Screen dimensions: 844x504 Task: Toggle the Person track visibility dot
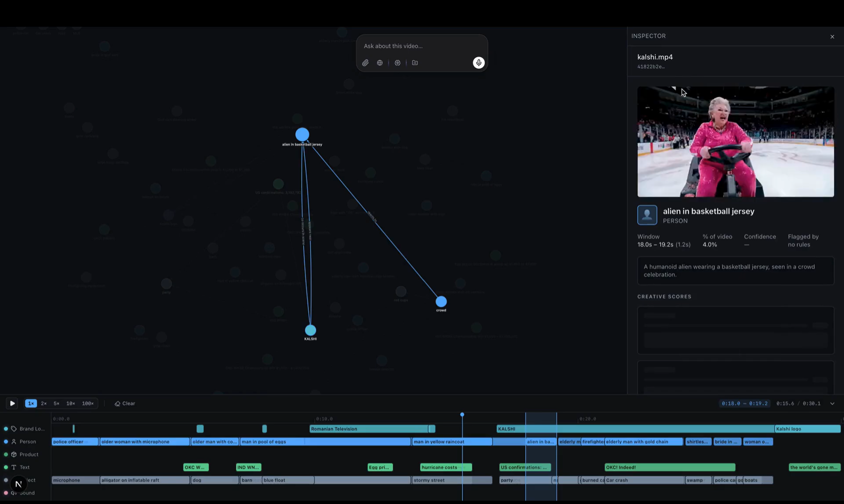pyautogui.click(x=6, y=442)
